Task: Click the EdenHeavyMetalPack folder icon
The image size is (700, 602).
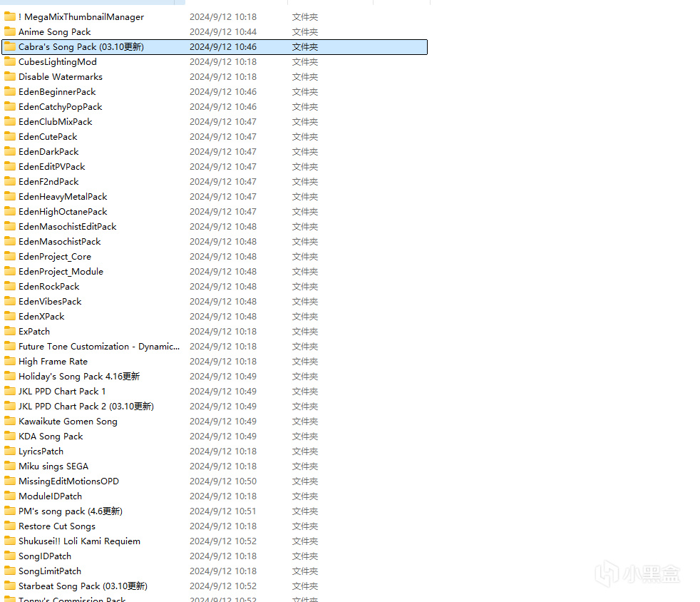Action: click(x=10, y=196)
